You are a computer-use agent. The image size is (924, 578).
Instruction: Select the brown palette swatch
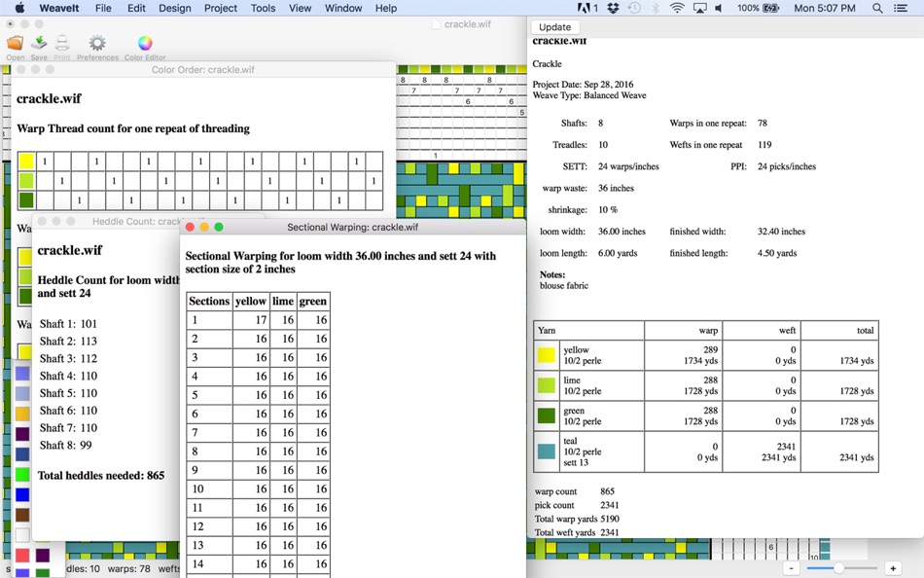click(22, 515)
